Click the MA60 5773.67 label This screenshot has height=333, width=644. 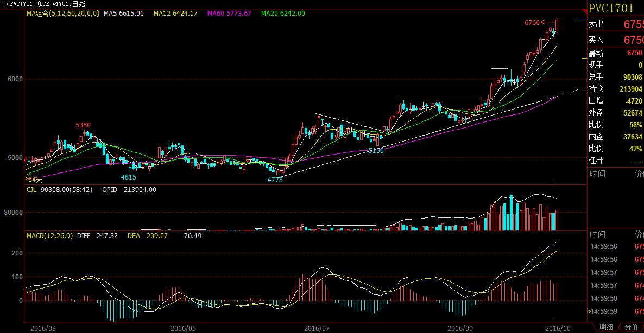coord(229,14)
